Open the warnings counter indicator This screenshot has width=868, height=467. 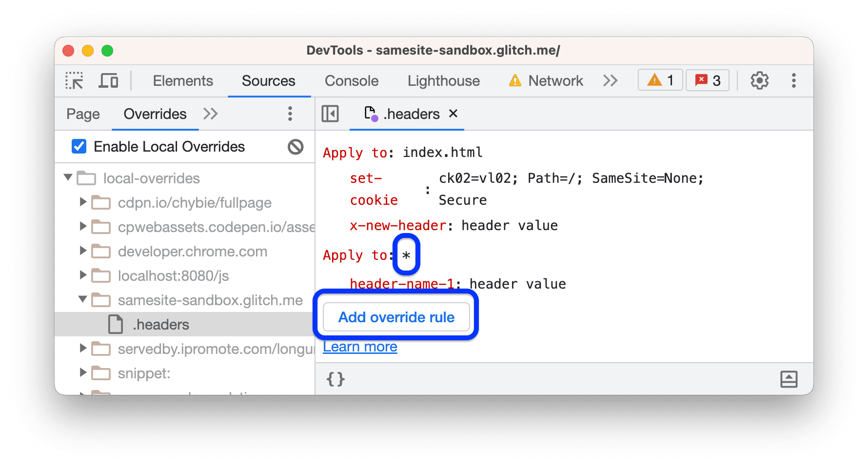pos(660,80)
